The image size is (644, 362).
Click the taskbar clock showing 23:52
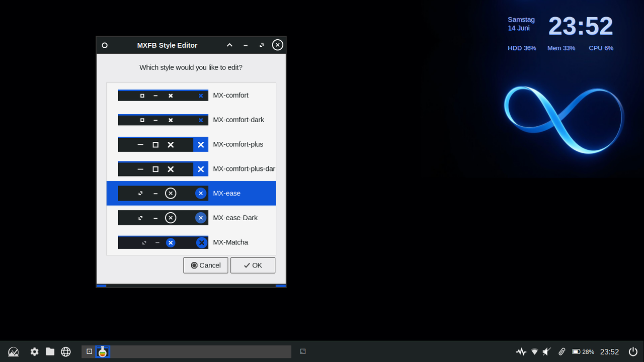pyautogui.click(x=609, y=352)
